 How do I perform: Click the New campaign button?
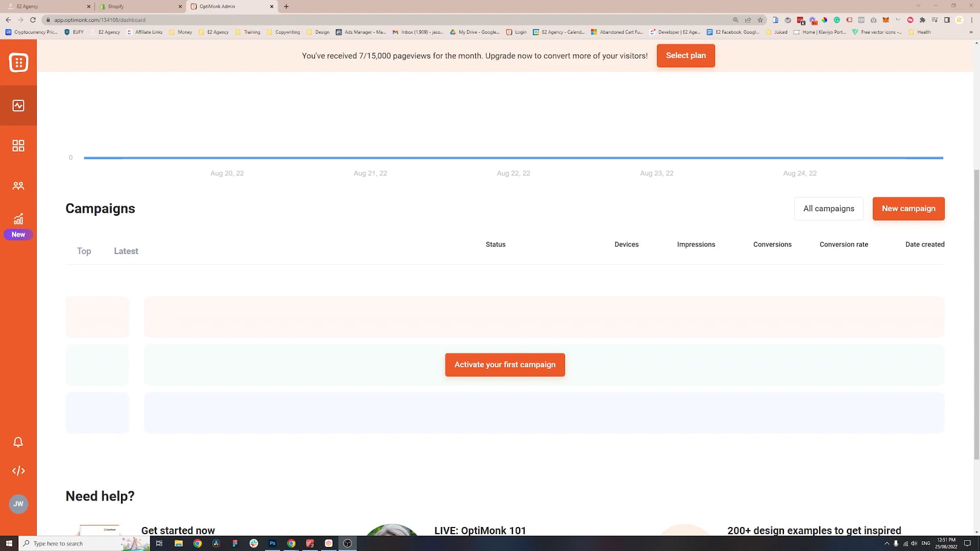point(909,209)
